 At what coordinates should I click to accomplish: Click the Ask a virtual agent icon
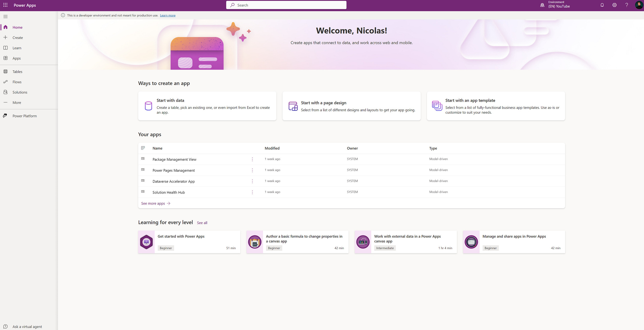[x=5, y=327]
